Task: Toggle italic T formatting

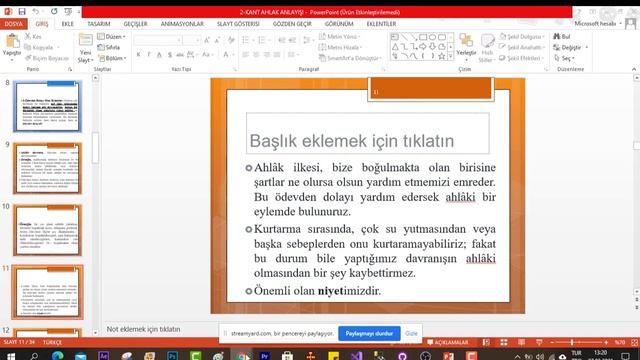Action: click(x=149, y=55)
